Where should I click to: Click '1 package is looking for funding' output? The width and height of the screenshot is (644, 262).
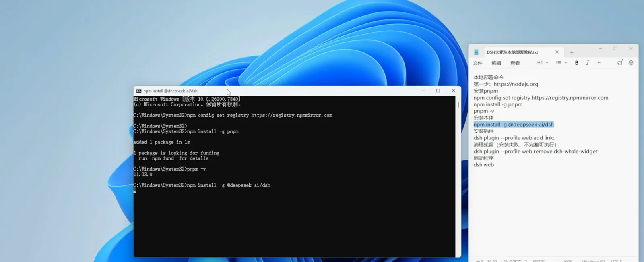176,153
